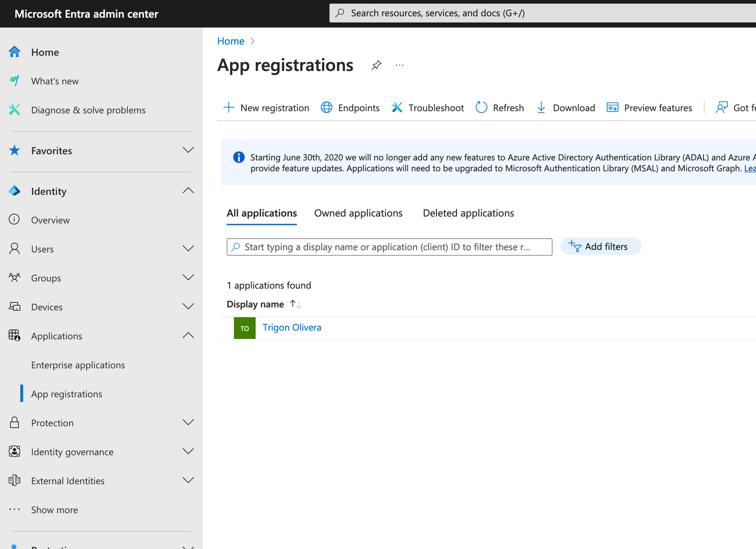This screenshot has width=756, height=549.
Task: Open the Trigon Olivera application link
Action: (x=292, y=327)
